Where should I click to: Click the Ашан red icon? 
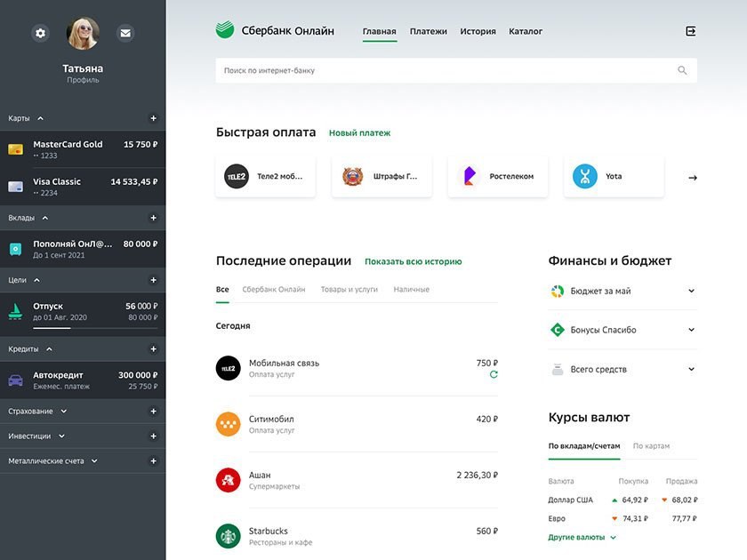pyautogui.click(x=229, y=480)
